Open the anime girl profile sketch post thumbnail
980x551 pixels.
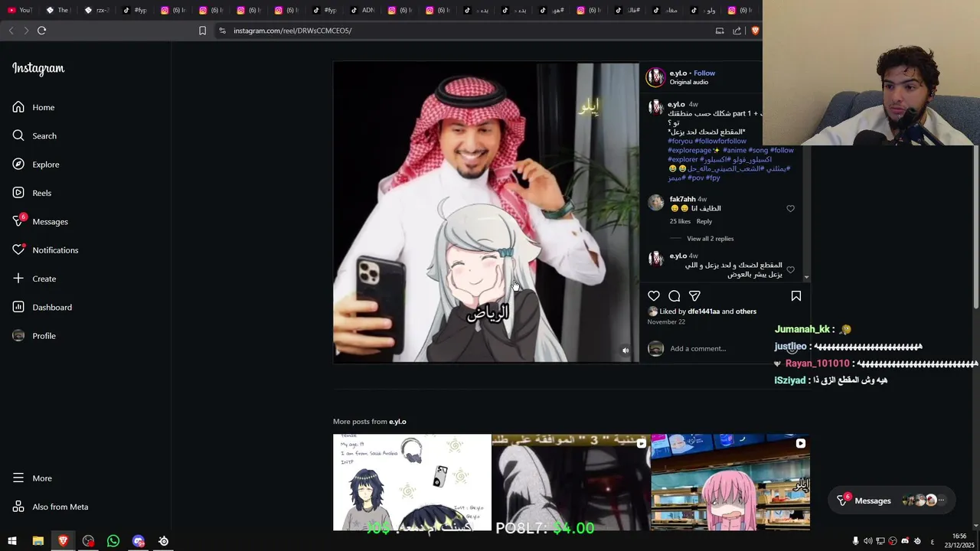[x=412, y=482]
